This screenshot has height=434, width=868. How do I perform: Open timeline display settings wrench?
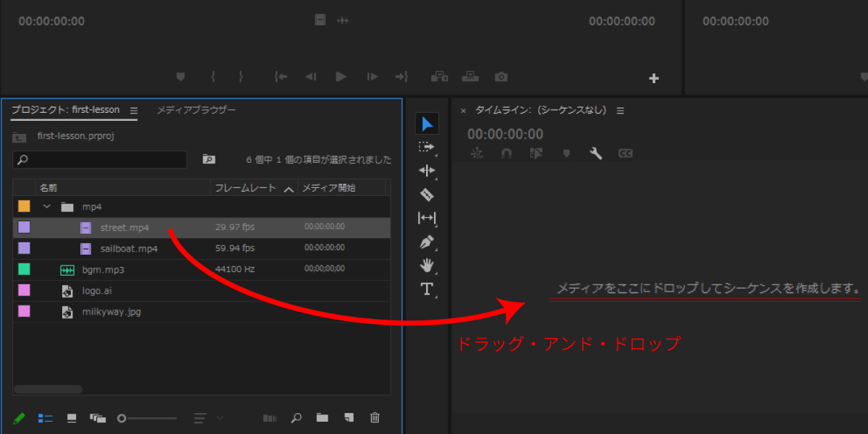[x=596, y=153]
